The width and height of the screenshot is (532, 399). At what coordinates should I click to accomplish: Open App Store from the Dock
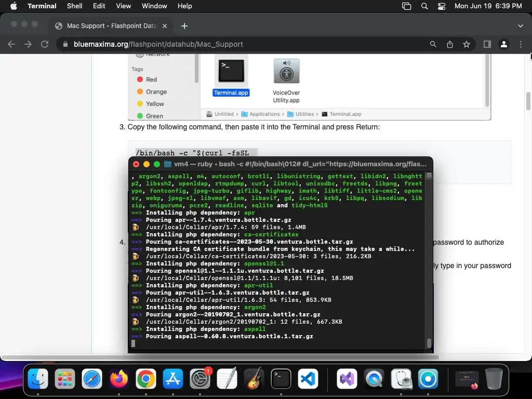point(172,379)
